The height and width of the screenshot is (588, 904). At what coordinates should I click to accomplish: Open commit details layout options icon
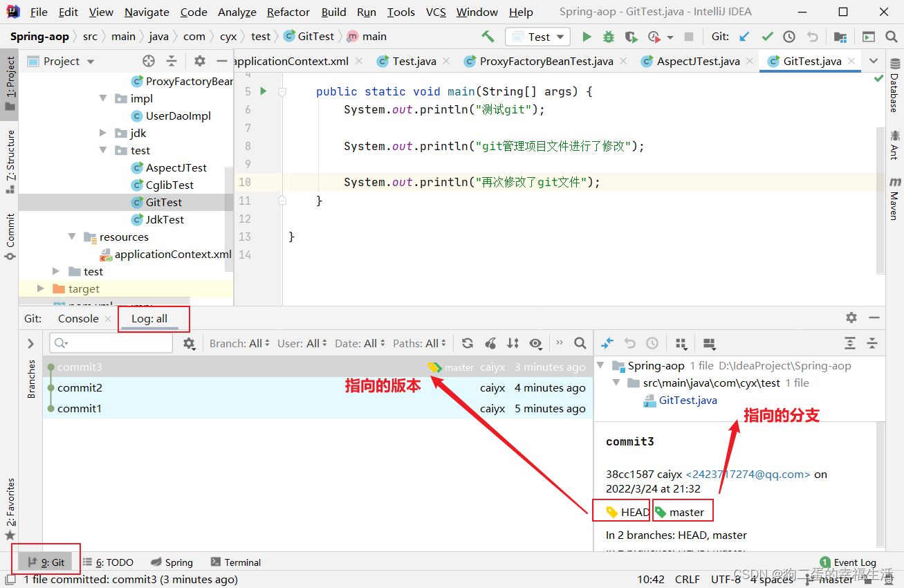coord(709,343)
